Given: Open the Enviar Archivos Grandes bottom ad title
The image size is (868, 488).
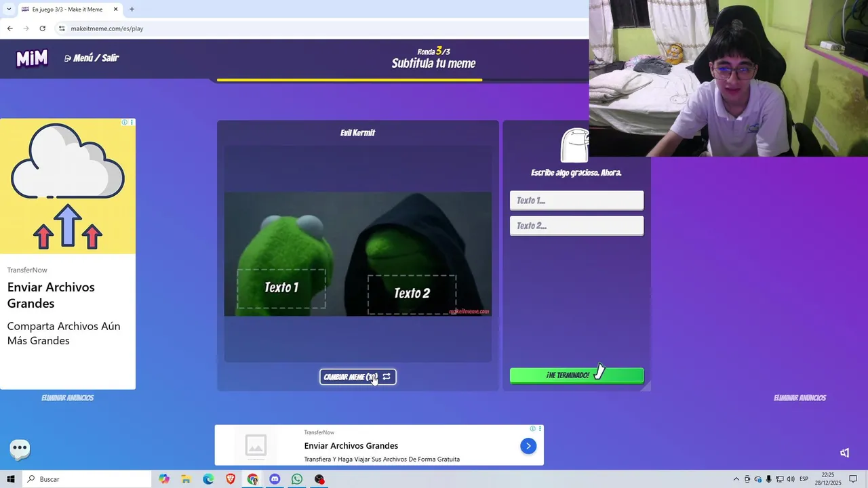Looking at the screenshot, I should [x=351, y=445].
